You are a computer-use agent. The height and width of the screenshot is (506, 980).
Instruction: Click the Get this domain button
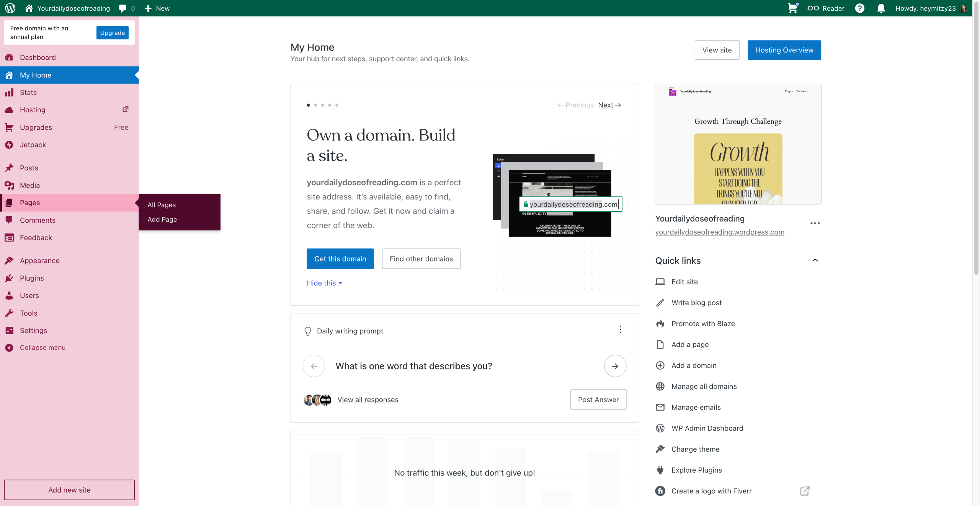tap(340, 259)
